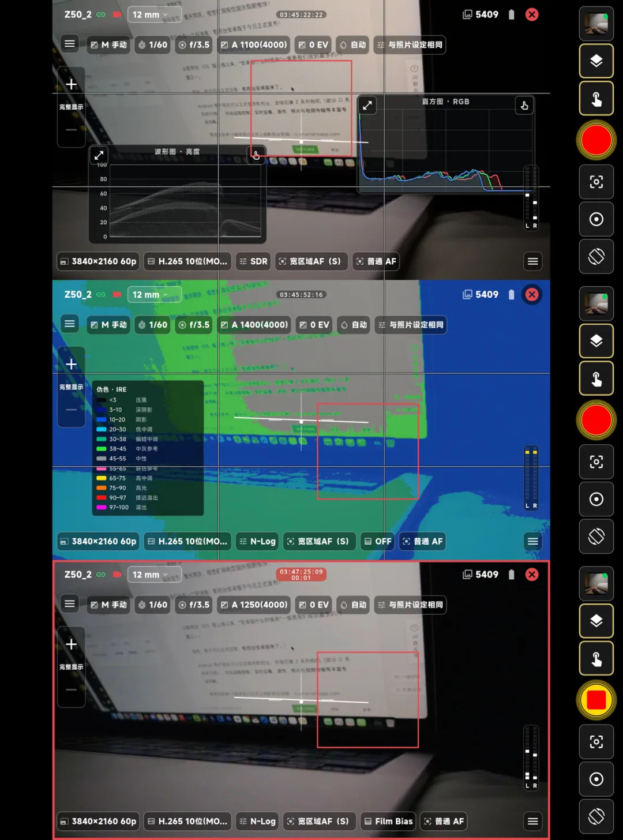Screen dimensions: 623x840
Task: Zoom in with plus icon above false color legend
Action: [x=71, y=364]
